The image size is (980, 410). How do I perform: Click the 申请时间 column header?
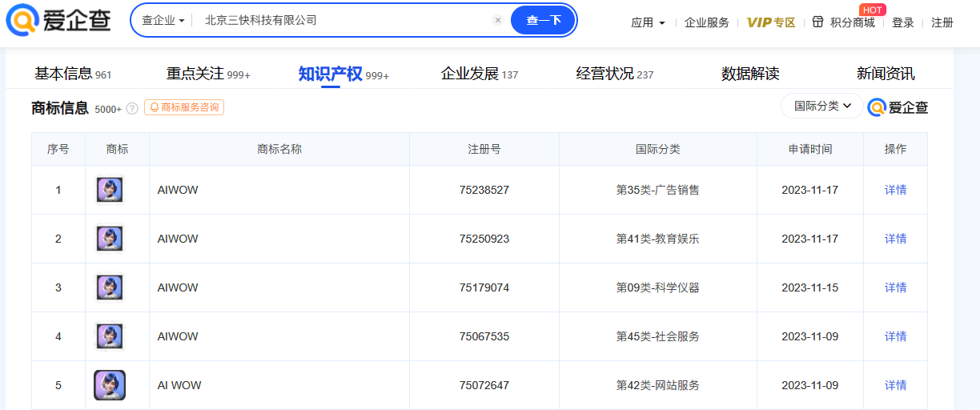[x=810, y=149]
